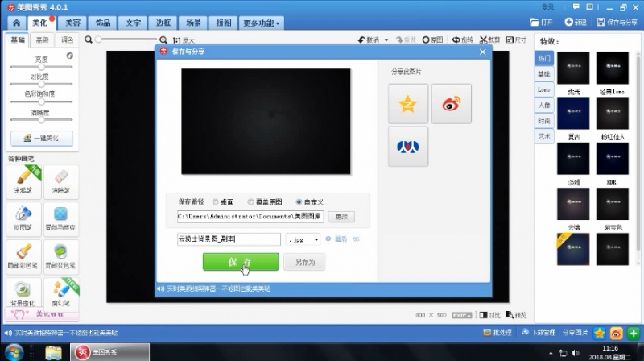Open the Windows Start menu
The height and width of the screenshot is (361, 644).
[14, 353]
